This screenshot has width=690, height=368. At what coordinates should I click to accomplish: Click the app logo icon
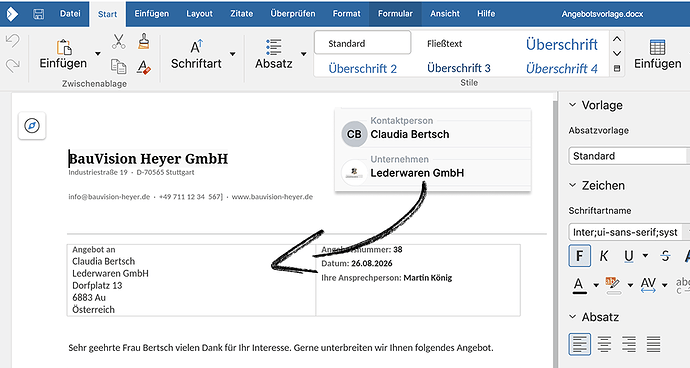[x=12, y=14]
